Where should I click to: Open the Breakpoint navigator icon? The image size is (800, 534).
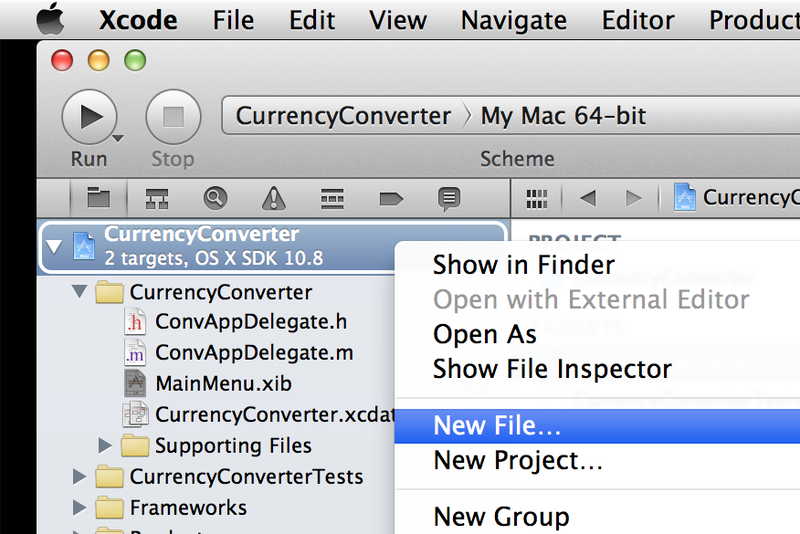pyautogui.click(x=391, y=197)
